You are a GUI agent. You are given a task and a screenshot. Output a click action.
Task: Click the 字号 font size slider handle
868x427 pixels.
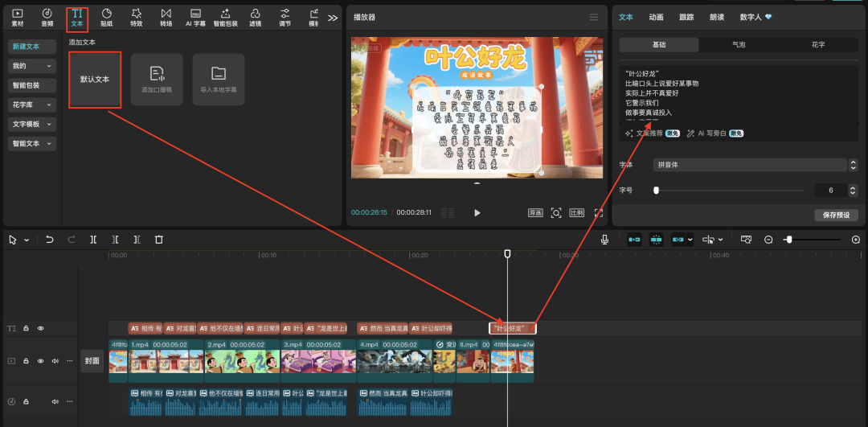tap(656, 191)
